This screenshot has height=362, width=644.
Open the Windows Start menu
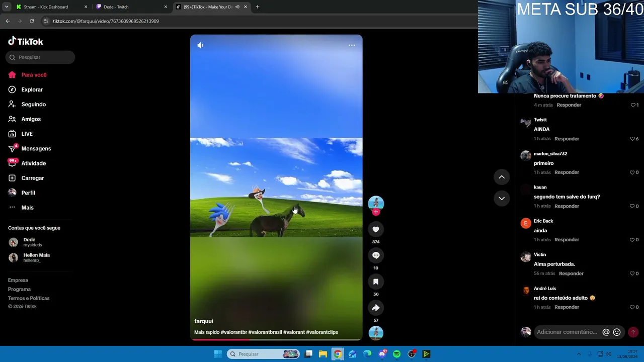tap(218, 354)
